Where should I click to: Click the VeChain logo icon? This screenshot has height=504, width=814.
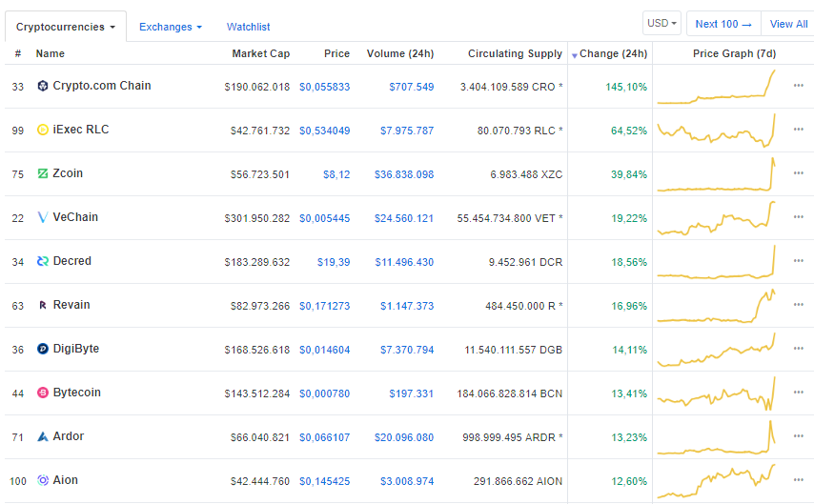[x=43, y=217]
